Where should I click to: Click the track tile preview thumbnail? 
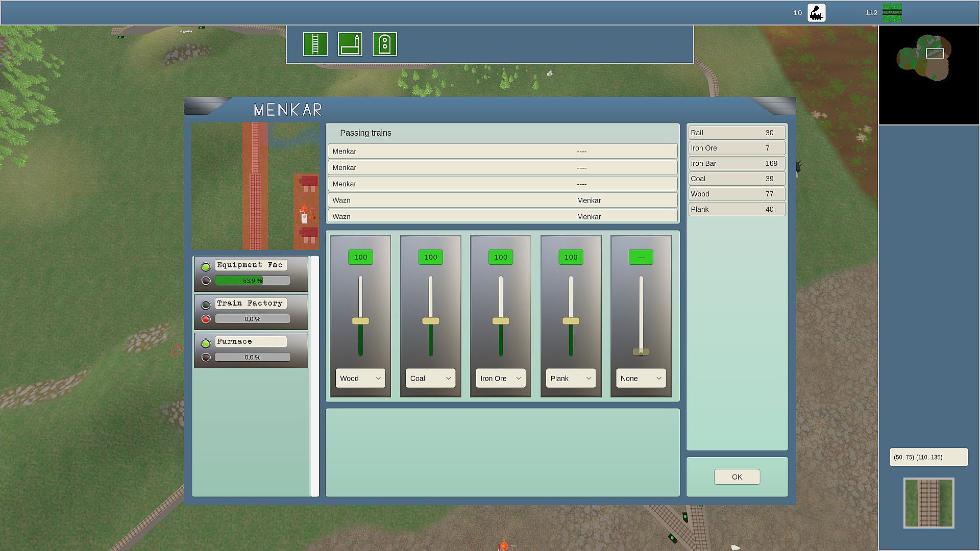coord(928,503)
